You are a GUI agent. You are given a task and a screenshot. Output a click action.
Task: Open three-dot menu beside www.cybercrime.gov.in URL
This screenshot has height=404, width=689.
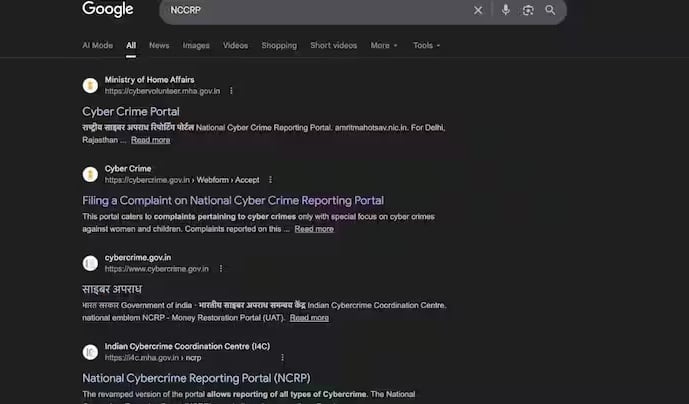(x=221, y=268)
